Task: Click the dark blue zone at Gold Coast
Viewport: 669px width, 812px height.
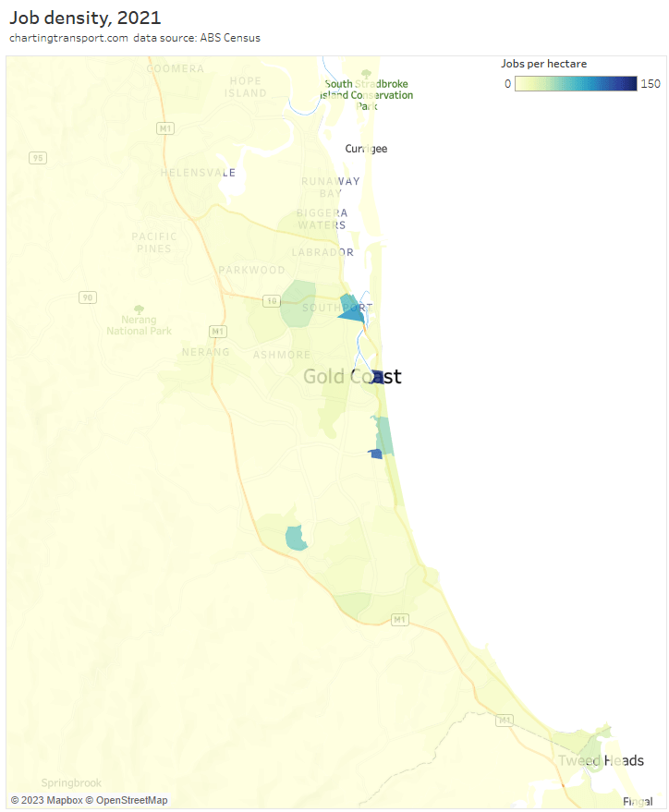Action: 377,377
